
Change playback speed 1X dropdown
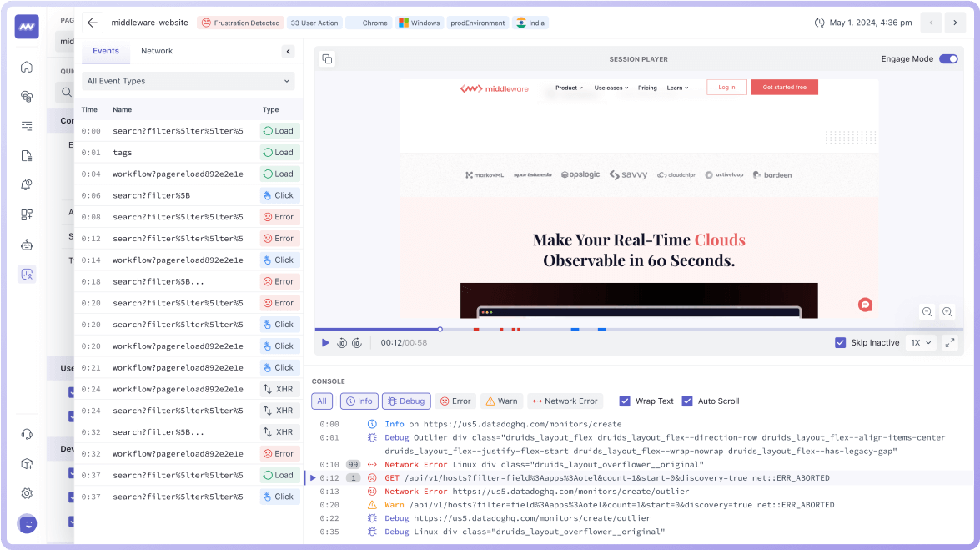pyautogui.click(x=921, y=343)
